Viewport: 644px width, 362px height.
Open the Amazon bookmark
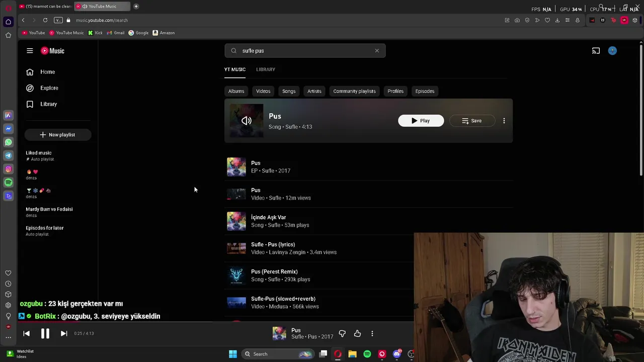pos(164,33)
